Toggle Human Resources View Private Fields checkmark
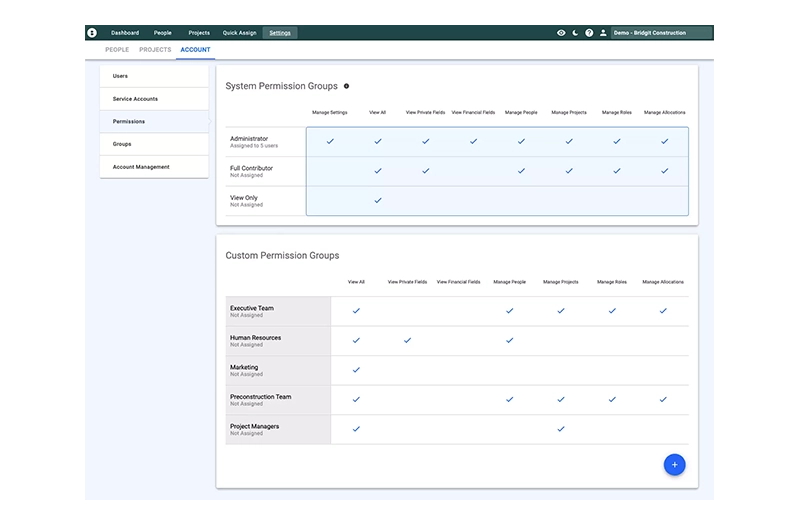This screenshot has height=525, width=800. 407,340
